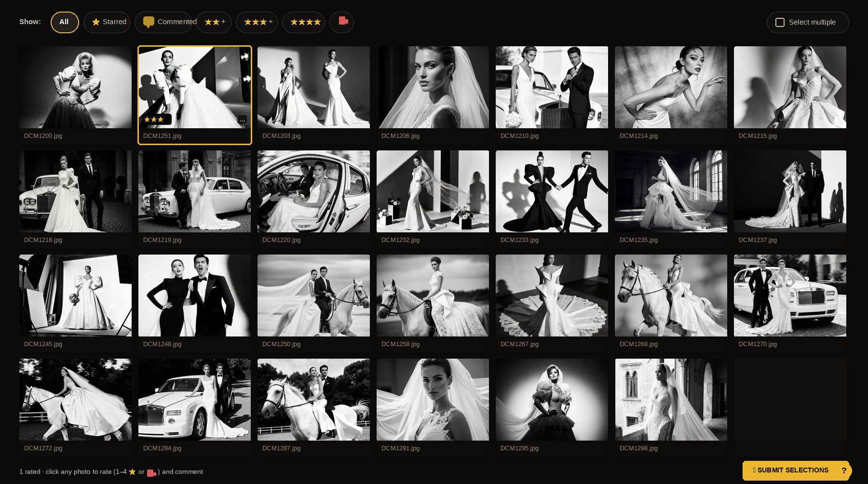The height and width of the screenshot is (484, 868).
Task: Click the DCM1270.jpg file name label
Action: (x=757, y=344)
